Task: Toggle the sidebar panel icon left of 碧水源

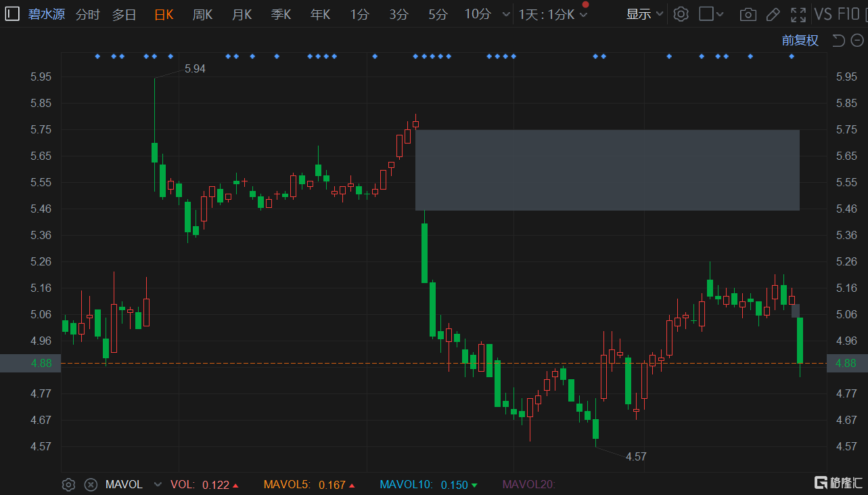Action: click(12, 14)
